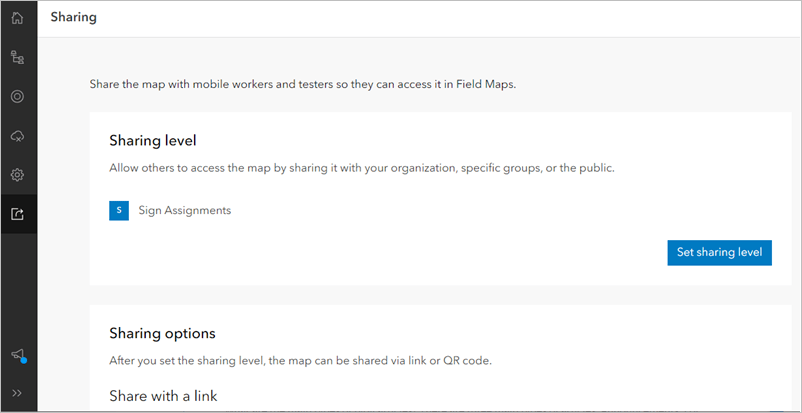The image size is (802, 413).
Task: Click the Sharing level heading
Action: [152, 141]
